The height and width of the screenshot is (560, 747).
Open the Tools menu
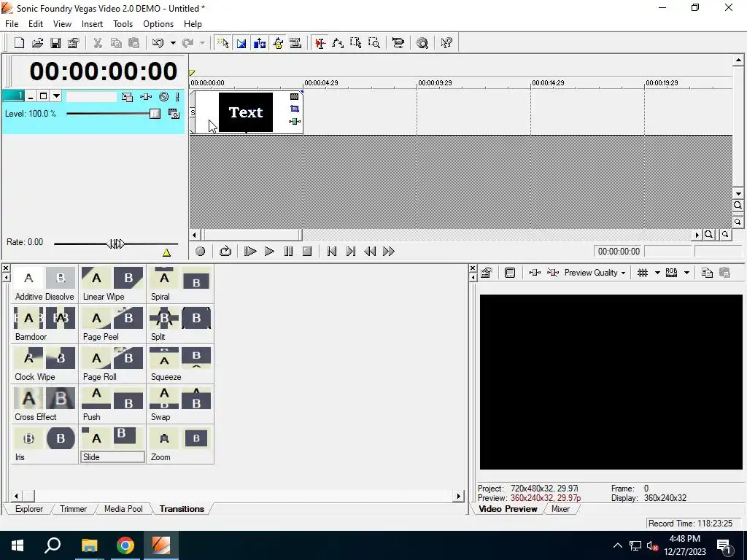123,24
